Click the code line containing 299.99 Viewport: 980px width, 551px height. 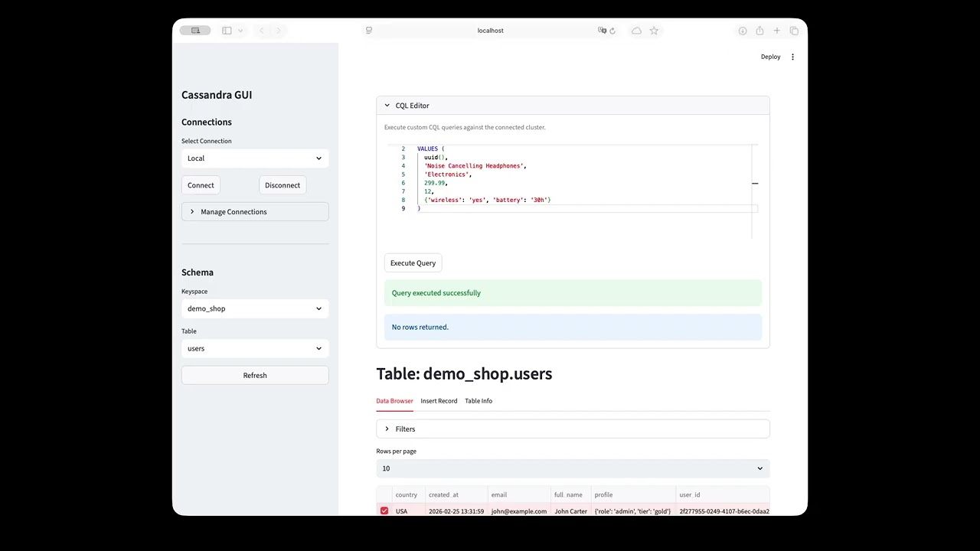pyautogui.click(x=436, y=183)
